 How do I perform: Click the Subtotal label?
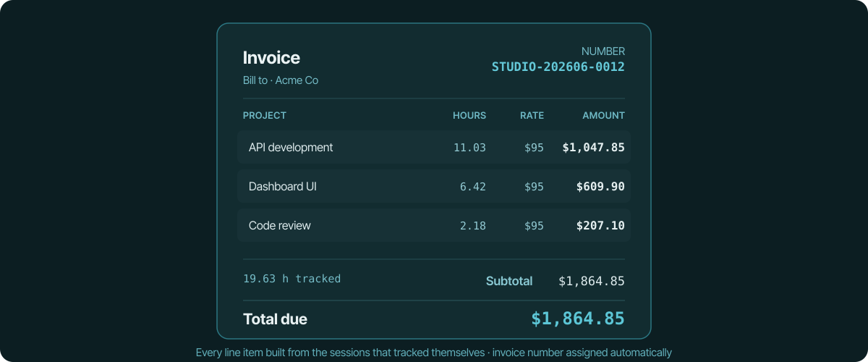click(x=509, y=281)
